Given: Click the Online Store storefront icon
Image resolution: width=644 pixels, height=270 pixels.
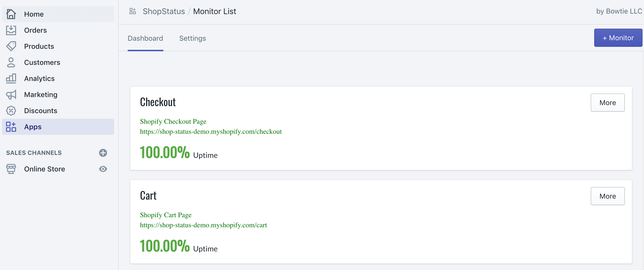Looking at the screenshot, I should pos(11,169).
